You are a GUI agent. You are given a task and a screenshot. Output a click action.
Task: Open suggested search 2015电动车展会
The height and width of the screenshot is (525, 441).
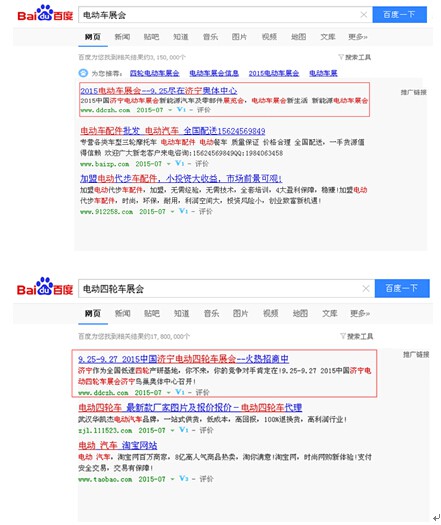[x=274, y=73]
